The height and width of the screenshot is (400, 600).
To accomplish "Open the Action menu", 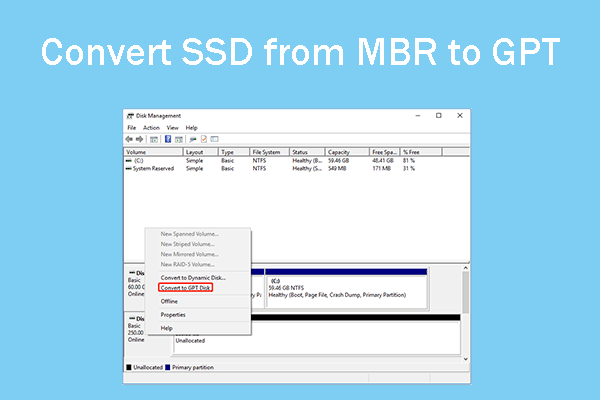I will 151,128.
